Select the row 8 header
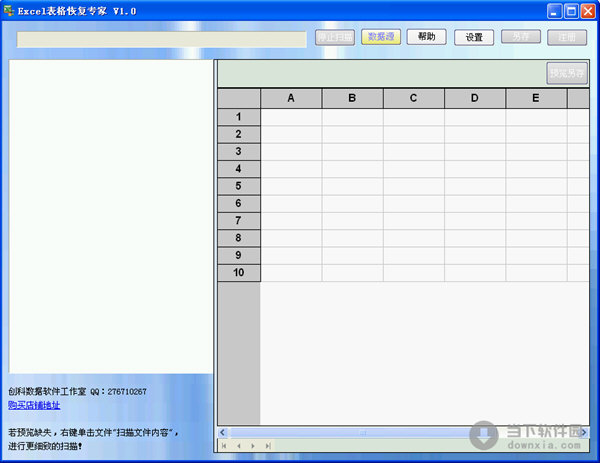The image size is (600, 463). (x=239, y=238)
